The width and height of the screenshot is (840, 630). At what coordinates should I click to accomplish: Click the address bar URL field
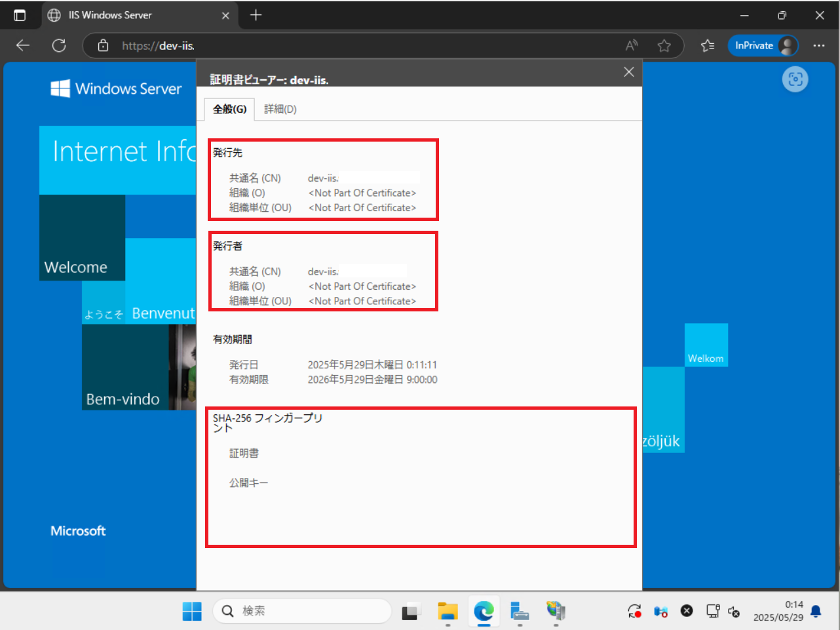coord(360,45)
